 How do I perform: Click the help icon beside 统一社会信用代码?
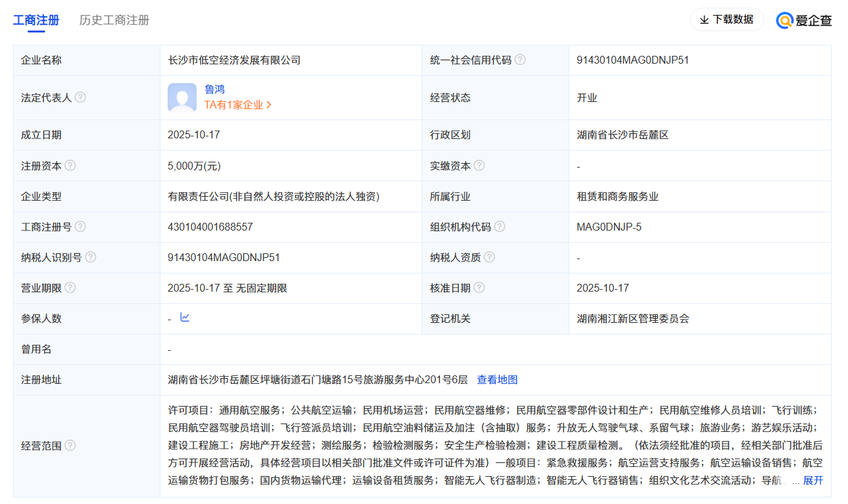(x=520, y=60)
